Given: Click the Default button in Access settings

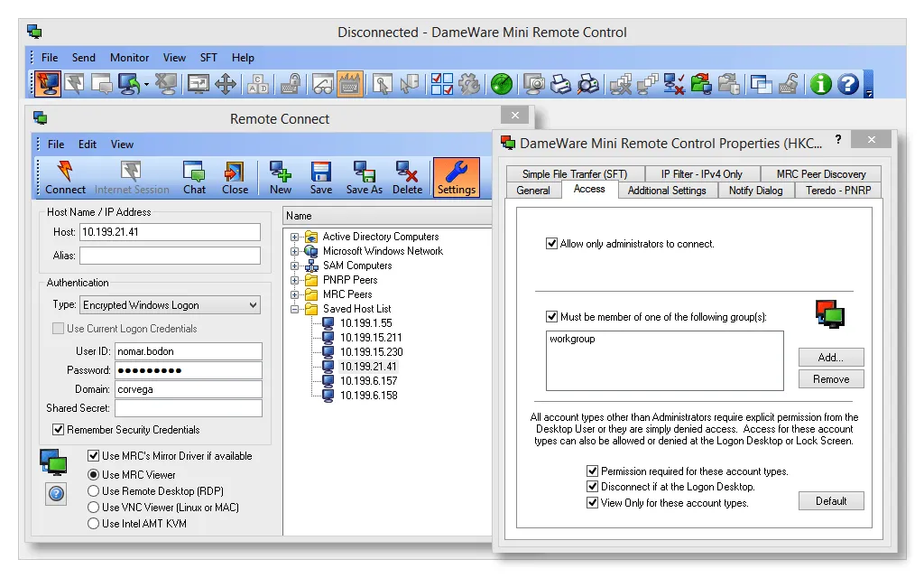Looking at the screenshot, I should 830,500.
